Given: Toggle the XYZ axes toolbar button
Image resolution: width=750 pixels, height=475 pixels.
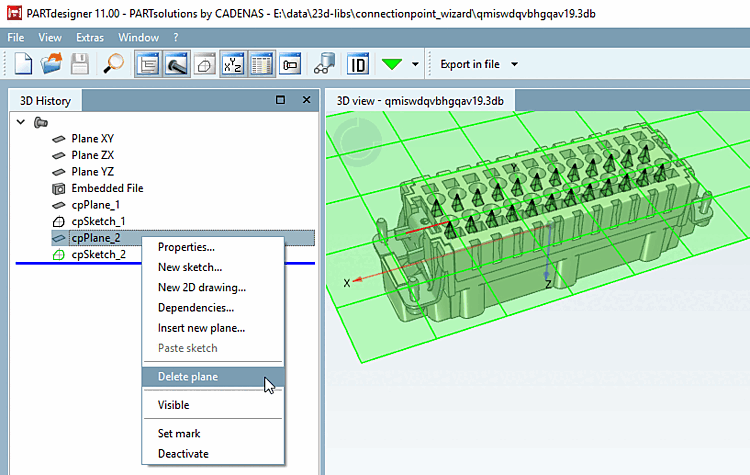Looking at the screenshot, I should tap(234, 65).
